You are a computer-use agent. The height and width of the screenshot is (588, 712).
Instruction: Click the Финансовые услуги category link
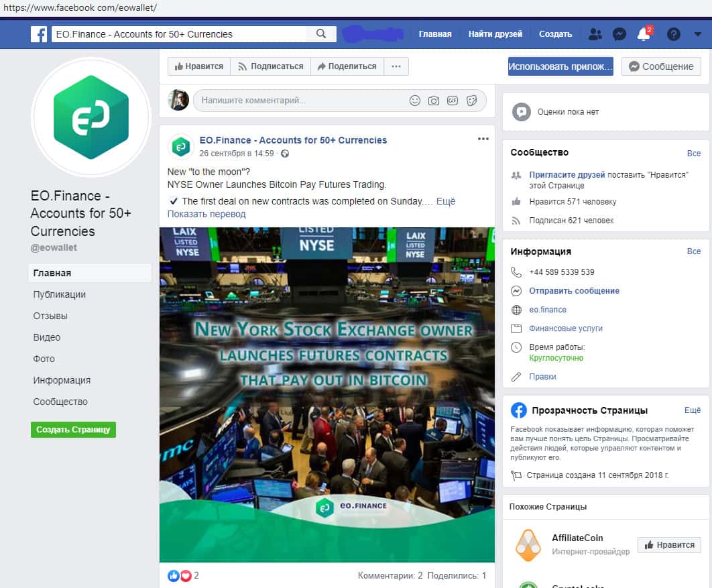[566, 329]
